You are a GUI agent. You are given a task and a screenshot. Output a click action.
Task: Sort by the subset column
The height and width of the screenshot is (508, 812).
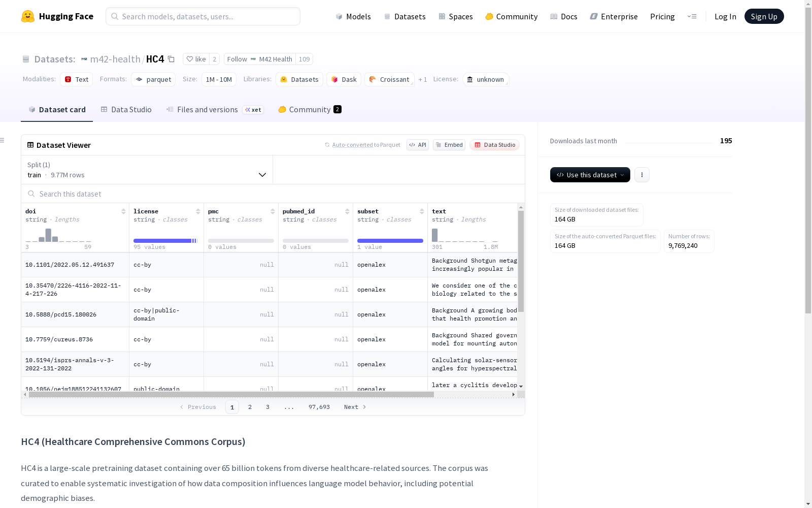(x=422, y=211)
